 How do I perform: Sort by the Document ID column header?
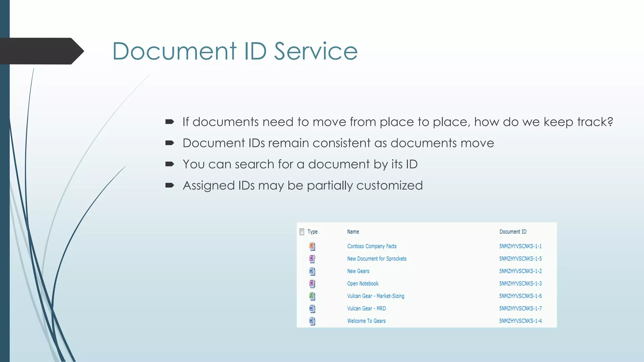click(x=513, y=232)
